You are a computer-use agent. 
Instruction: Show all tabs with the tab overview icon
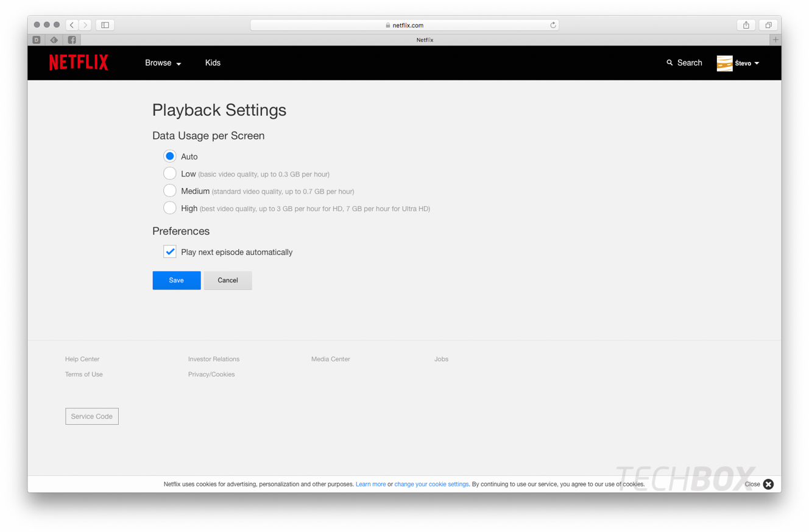click(x=768, y=25)
